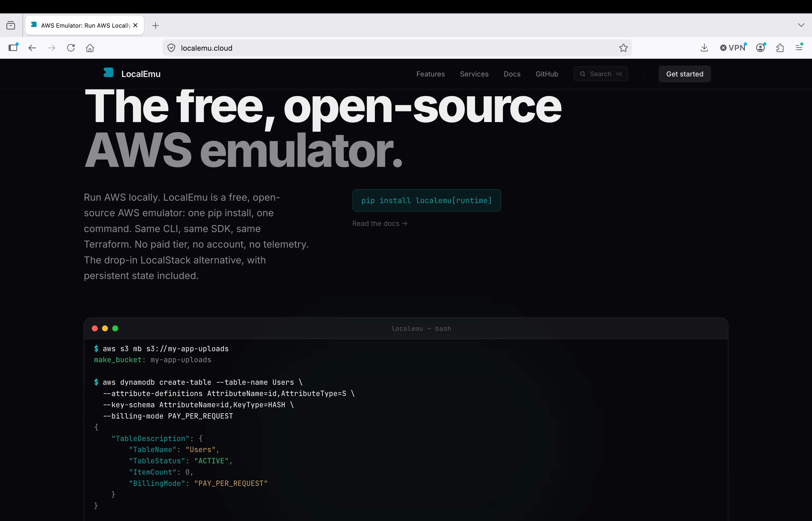
Task: Click the '"ItemCount": 0' line
Action: point(161,472)
